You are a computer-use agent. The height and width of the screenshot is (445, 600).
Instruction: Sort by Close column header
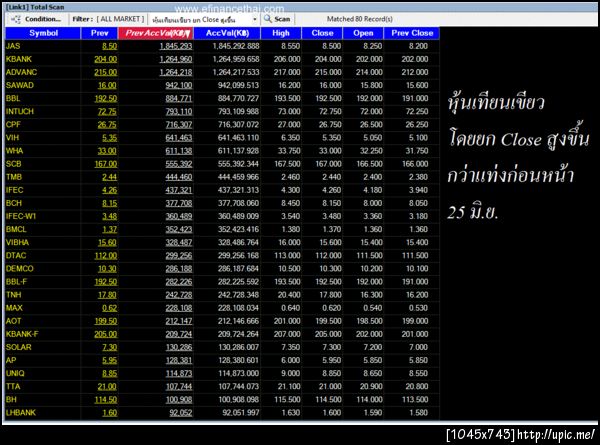click(x=322, y=33)
